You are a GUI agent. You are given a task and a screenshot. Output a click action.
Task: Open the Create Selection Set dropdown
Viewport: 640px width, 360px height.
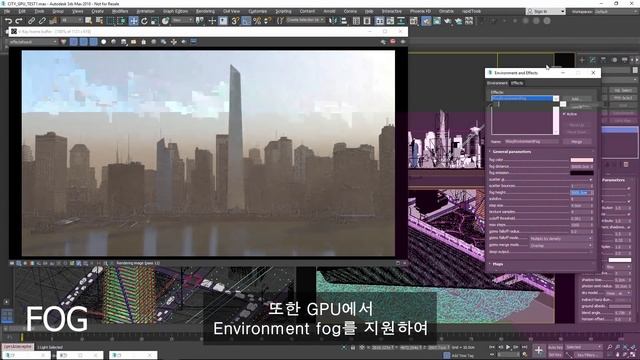click(x=304, y=20)
